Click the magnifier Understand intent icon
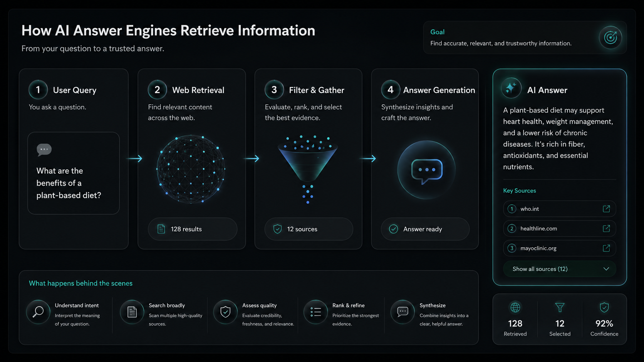 tap(38, 312)
